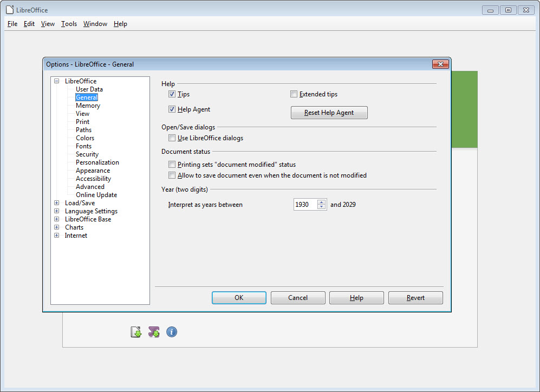
Task: Click the extensions download icon in Start Center
Action: coord(154,332)
